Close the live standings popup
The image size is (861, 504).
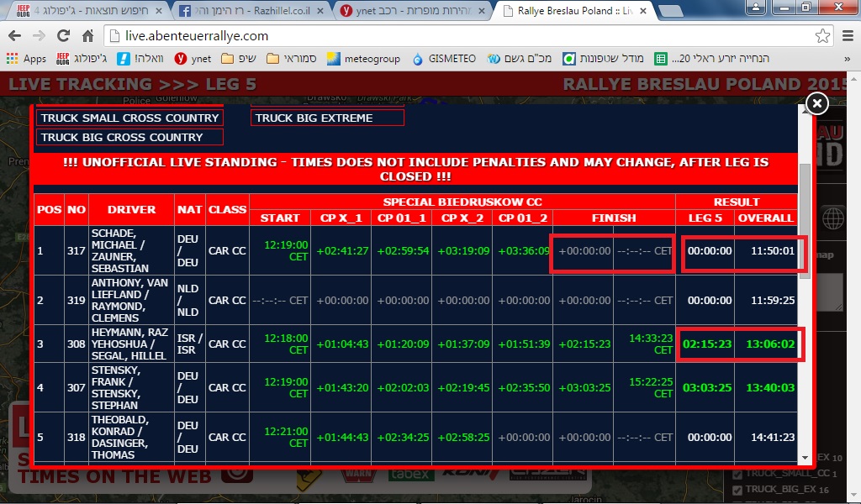click(x=816, y=103)
